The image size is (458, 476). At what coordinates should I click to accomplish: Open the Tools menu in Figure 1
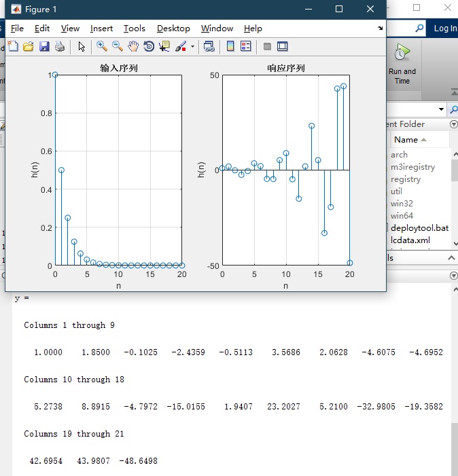point(135,29)
